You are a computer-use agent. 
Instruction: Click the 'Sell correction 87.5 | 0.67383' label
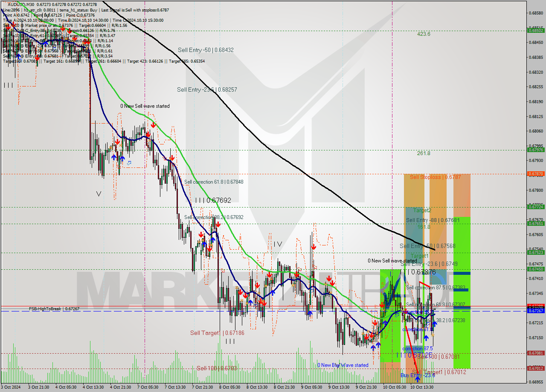click(x=436, y=288)
